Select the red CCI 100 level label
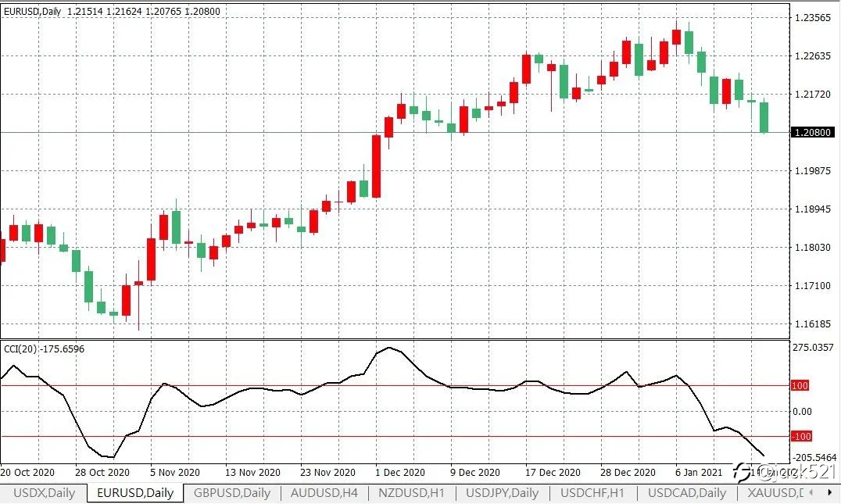Screen dimensions: 841x504 click(800, 385)
